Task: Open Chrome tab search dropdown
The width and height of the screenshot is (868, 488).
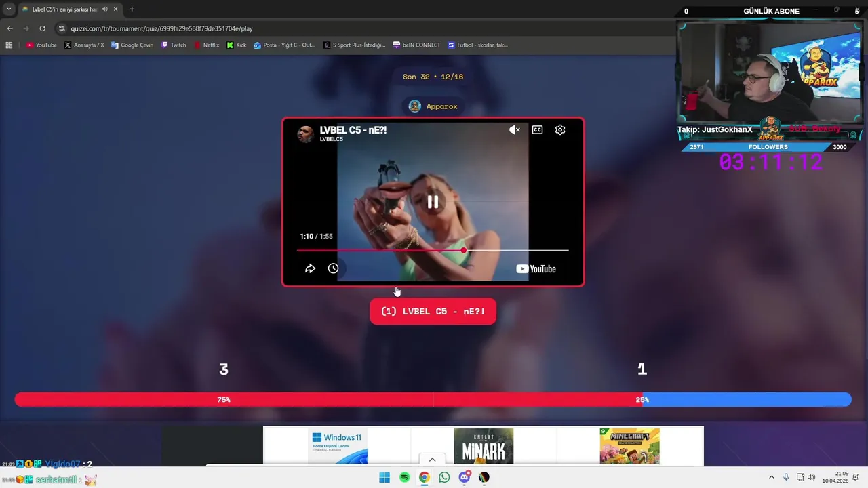Action: point(9,9)
